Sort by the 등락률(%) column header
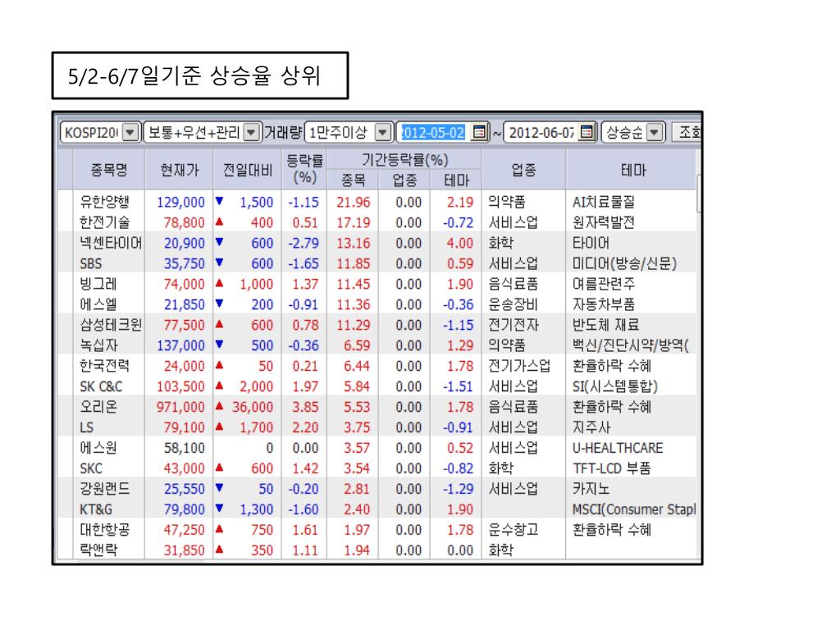 (304, 169)
